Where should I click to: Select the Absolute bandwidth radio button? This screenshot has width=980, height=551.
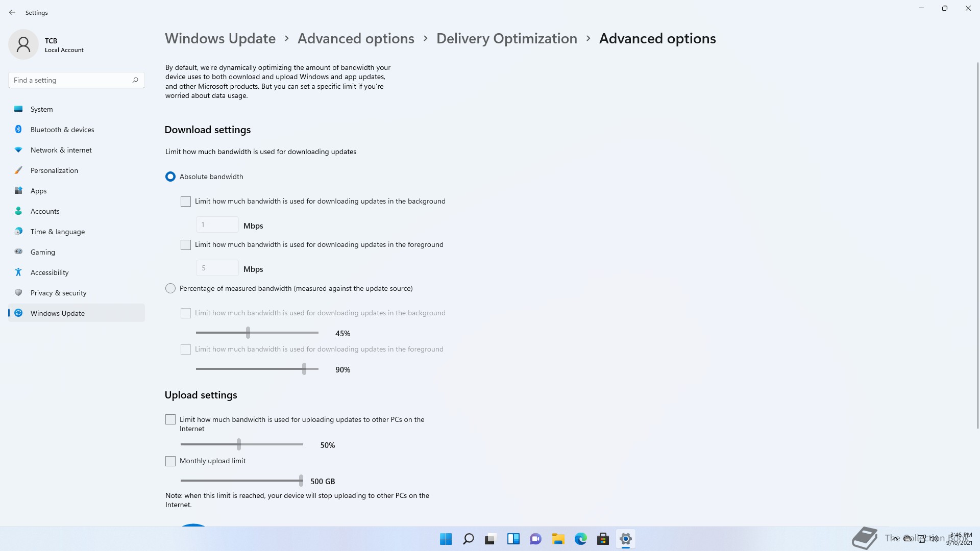point(170,177)
